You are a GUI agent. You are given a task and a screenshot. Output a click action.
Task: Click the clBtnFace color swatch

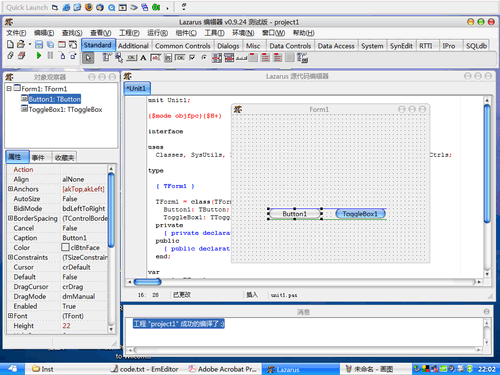click(65, 247)
